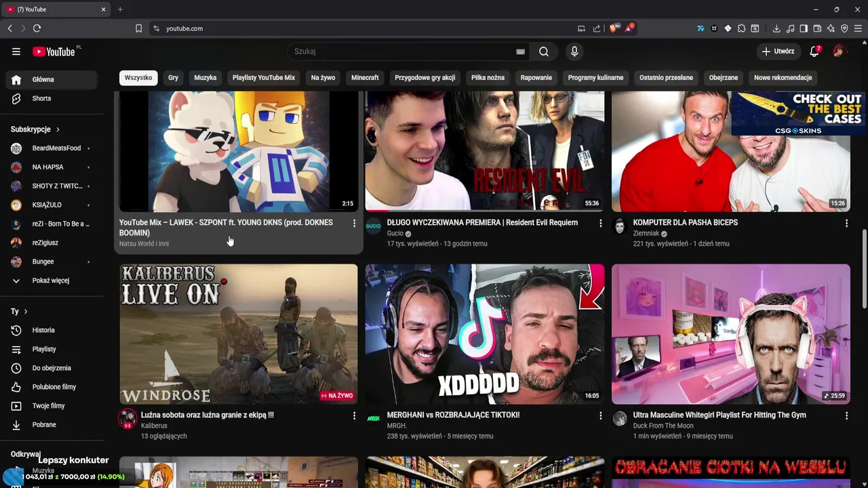Open the account avatar menu
This screenshot has width=868, height=488.
coord(840,52)
